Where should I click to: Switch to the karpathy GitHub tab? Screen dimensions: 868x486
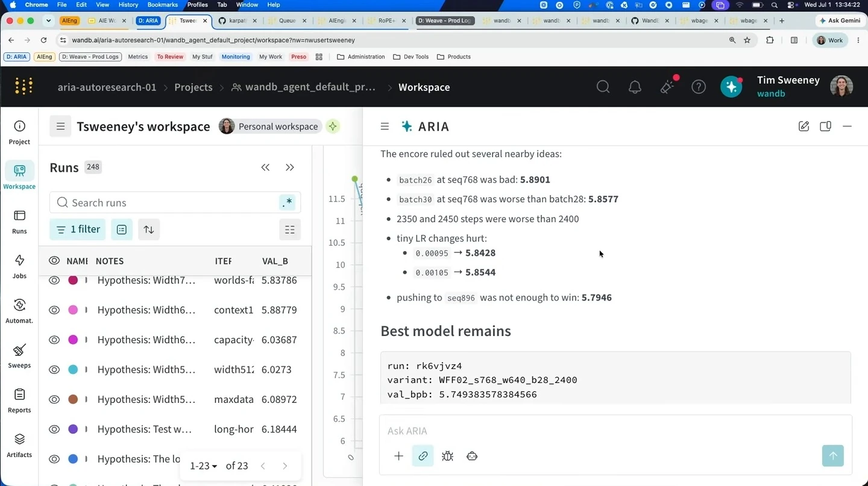pyautogui.click(x=237, y=20)
